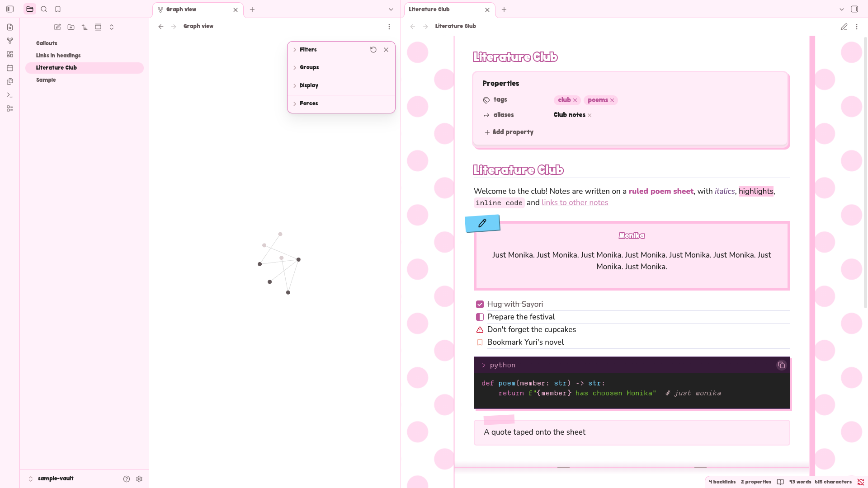Toggle the left sidebar collapse icon
868x488 pixels.
pos(10,9)
